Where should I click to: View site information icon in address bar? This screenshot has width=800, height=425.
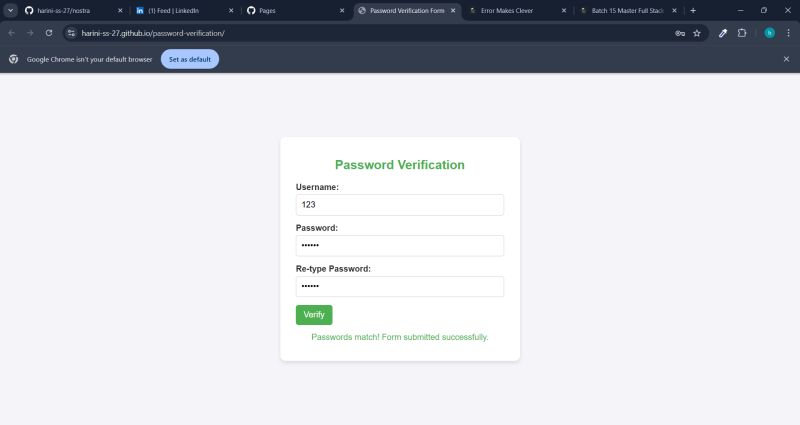[x=71, y=33]
